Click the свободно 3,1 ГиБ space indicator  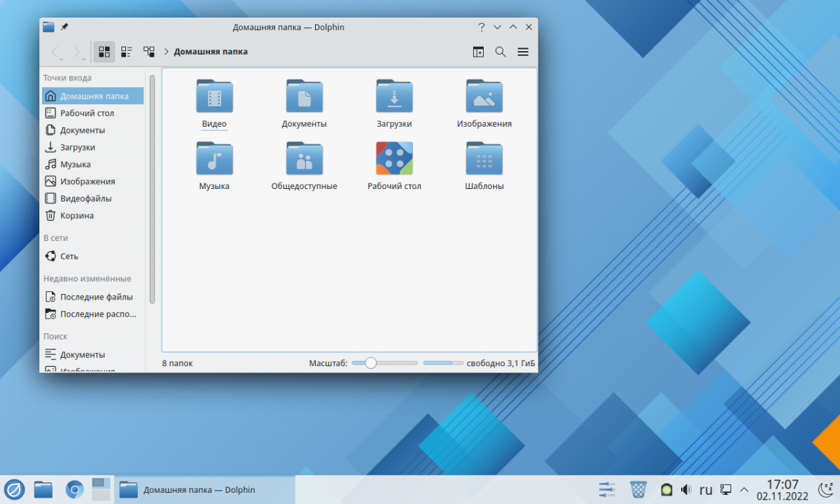click(x=500, y=363)
